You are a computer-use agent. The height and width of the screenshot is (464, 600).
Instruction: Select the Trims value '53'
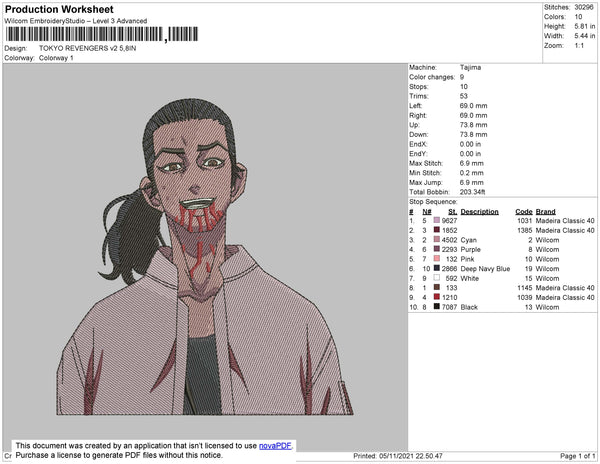coord(464,96)
